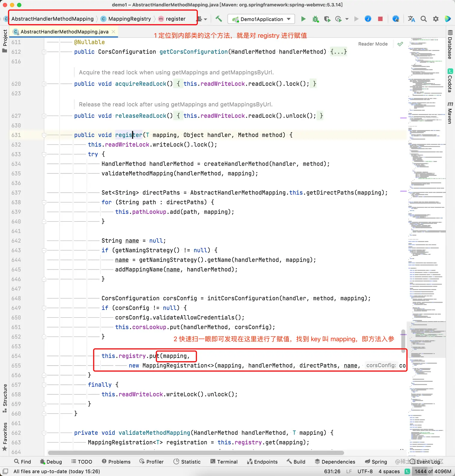Open the Maven tool window
This screenshot has height=476, width=455.
pos(450,113)
